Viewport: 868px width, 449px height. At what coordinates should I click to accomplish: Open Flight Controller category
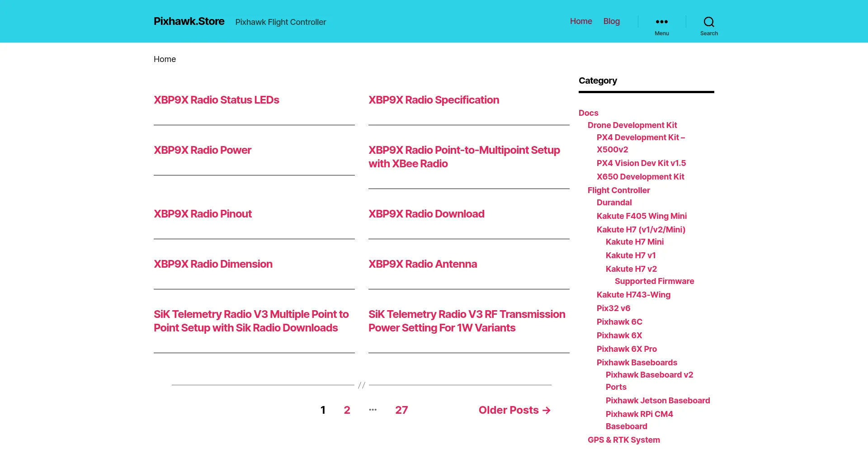point(618,190)
